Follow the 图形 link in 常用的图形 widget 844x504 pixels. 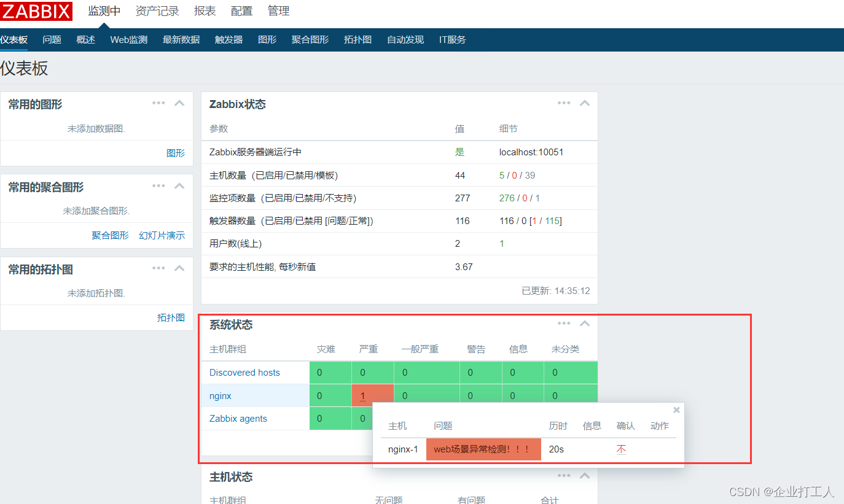176,153
